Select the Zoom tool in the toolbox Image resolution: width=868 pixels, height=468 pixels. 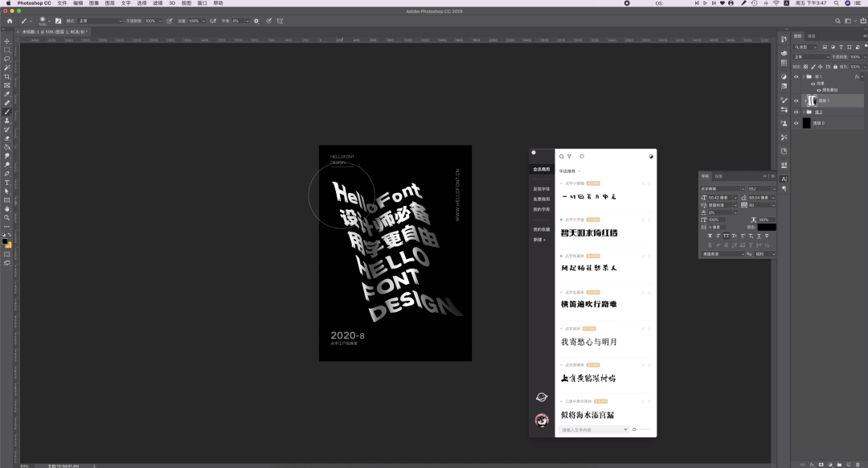pyautogui.click(x=7, y=217)
